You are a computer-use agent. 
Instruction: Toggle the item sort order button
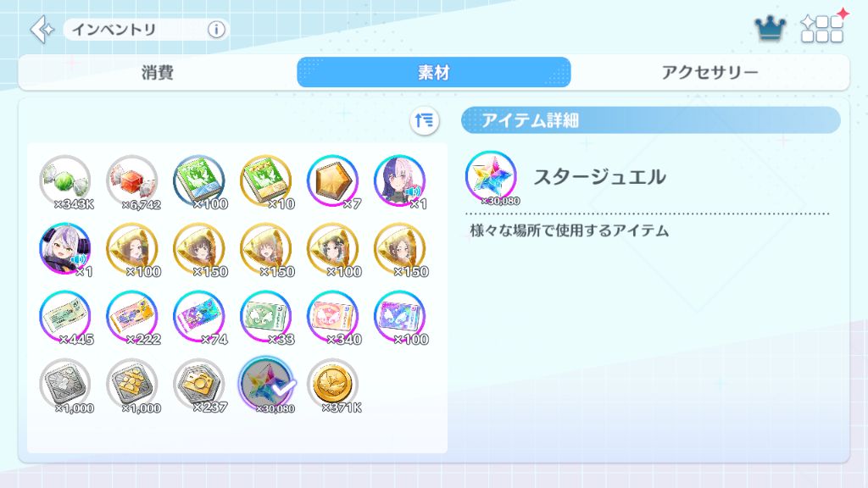[425, 120]
